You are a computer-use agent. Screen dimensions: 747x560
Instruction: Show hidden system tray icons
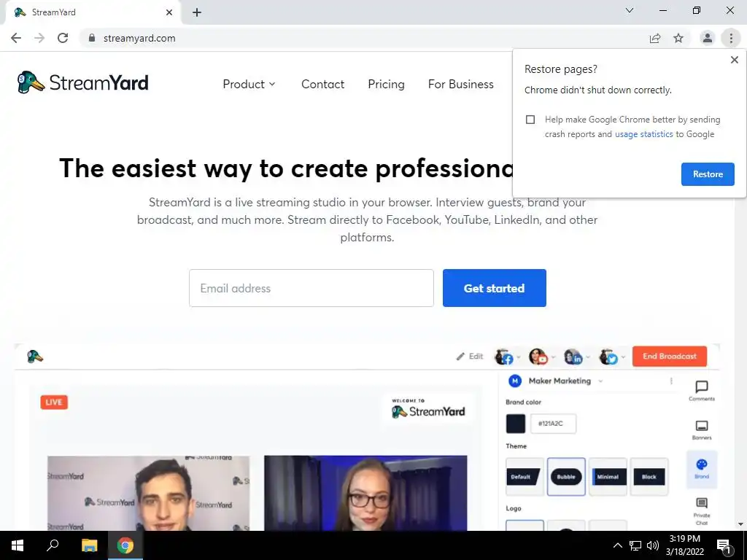(617, 545)
